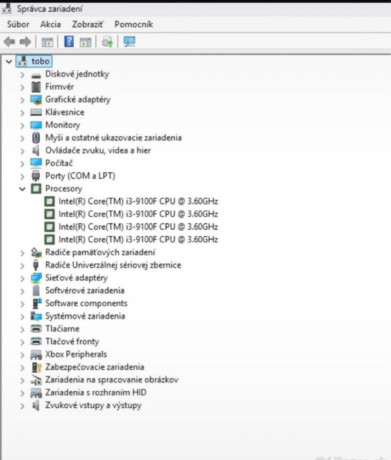This screenshot has height=460, width=391.
Task: Select Tlačové fronty label
Action: 72,341
